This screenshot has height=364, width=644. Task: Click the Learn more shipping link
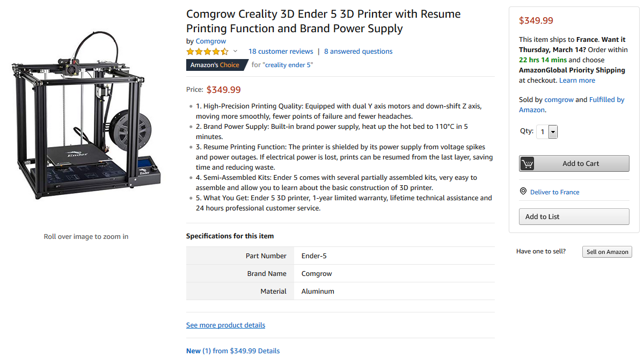coord(577,81)
